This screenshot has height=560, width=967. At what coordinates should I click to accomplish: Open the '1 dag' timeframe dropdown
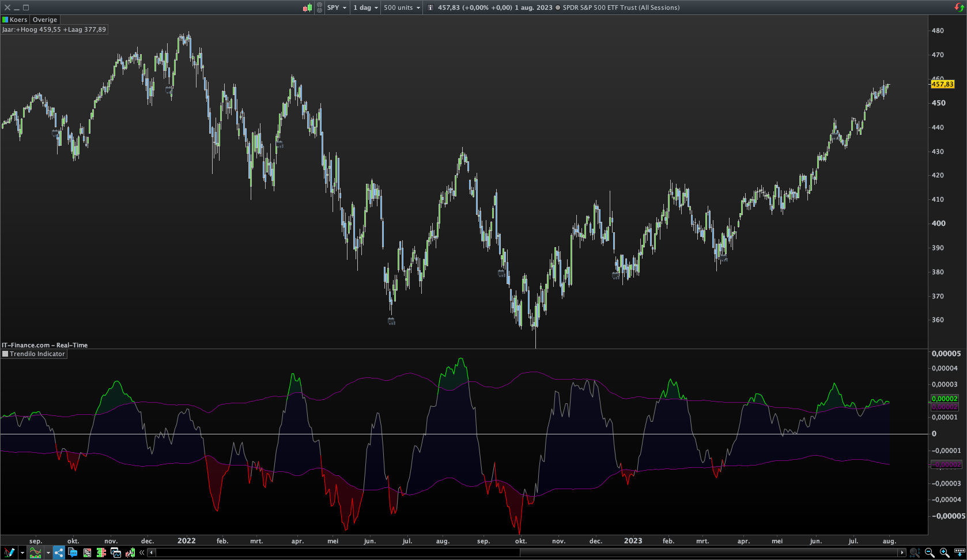[365, 7]
